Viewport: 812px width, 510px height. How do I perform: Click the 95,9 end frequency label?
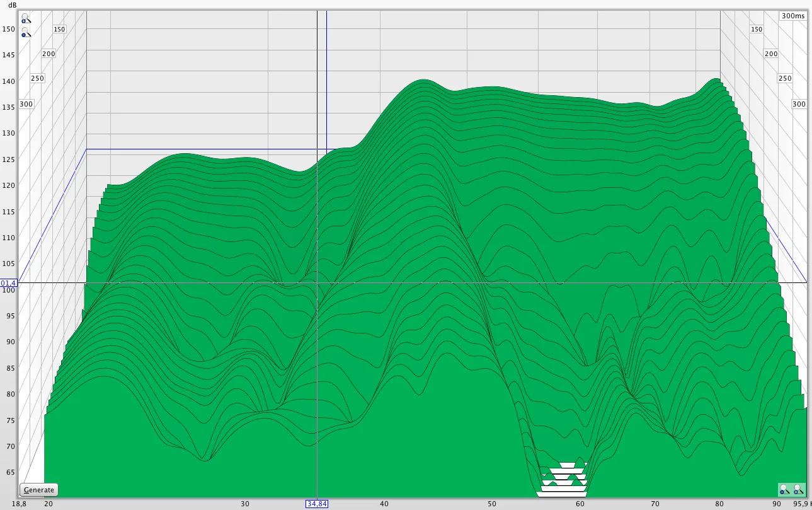[801, 504]
